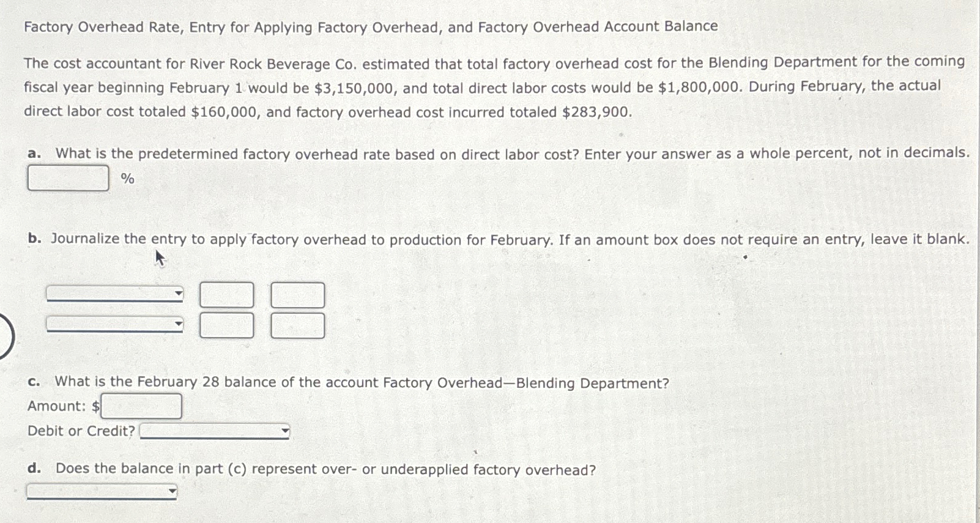Select the dropdown arrow beside Debit or Credit

tap(284, 431)
